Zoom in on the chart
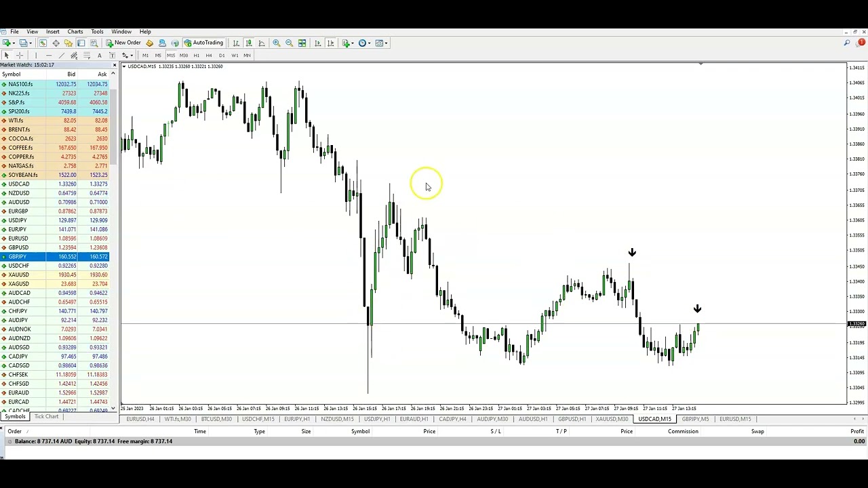 click(x=277, y=43)
